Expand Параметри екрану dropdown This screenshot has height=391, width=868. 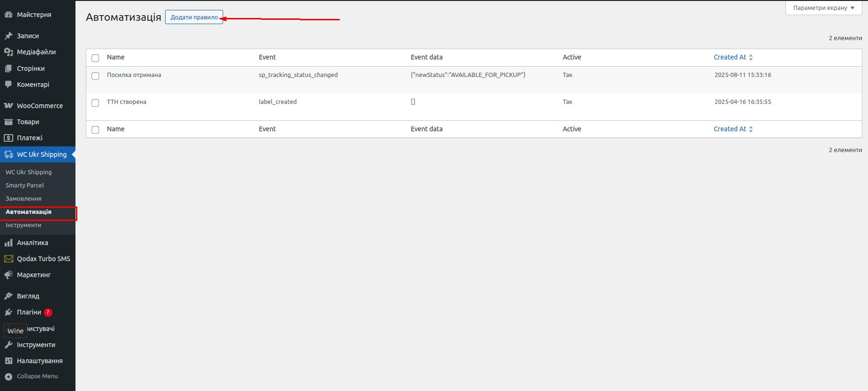(x=823, y=8)
